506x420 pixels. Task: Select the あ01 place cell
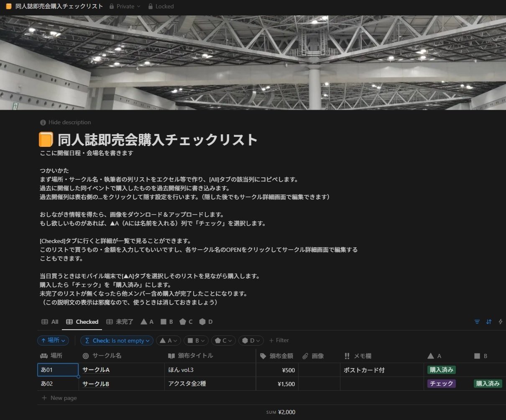58,370
